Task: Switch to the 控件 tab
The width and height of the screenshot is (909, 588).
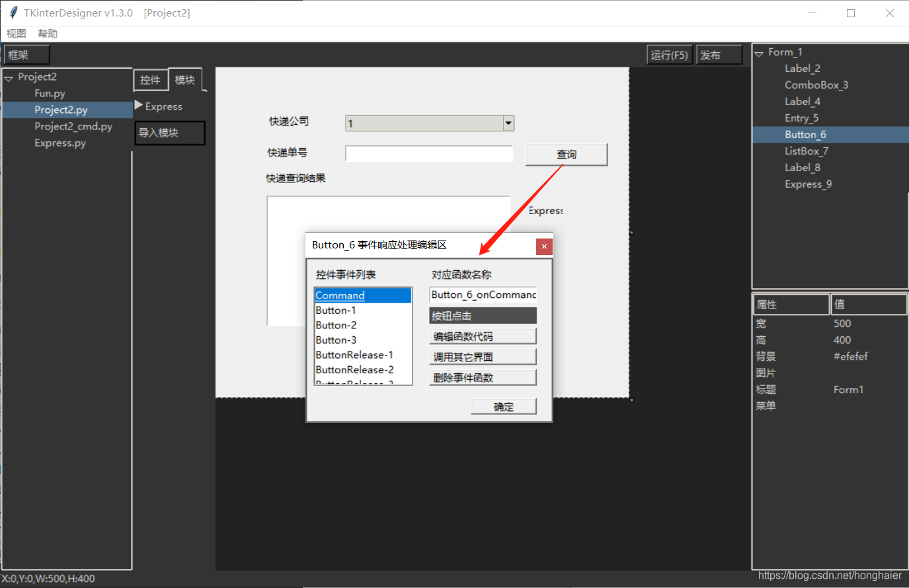Action: (x=150, y=80)
